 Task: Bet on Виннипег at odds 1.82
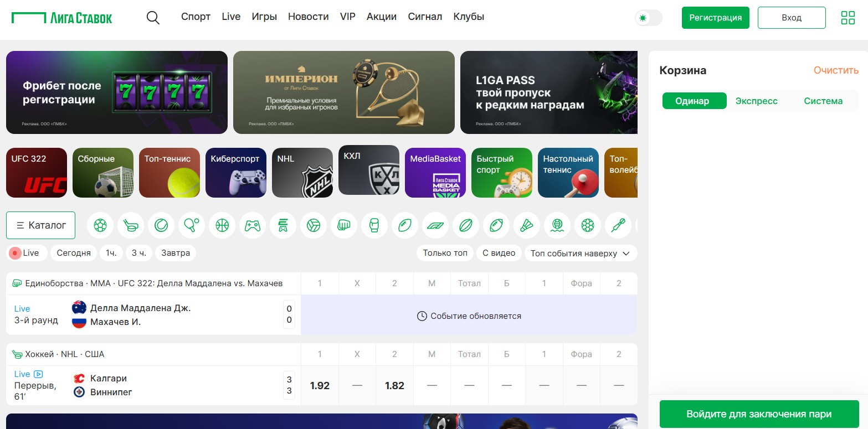394,386
